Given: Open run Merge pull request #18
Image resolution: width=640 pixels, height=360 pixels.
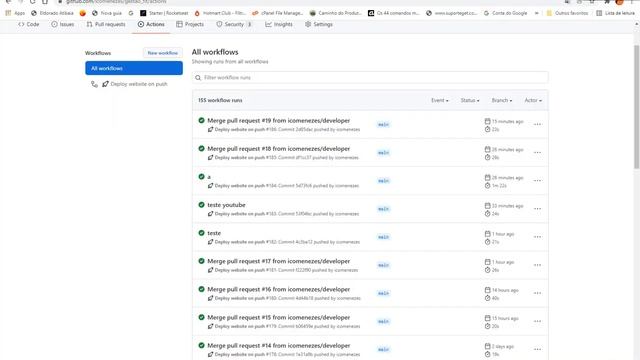Looking at the screenshot, I should [x=278, y=149].
